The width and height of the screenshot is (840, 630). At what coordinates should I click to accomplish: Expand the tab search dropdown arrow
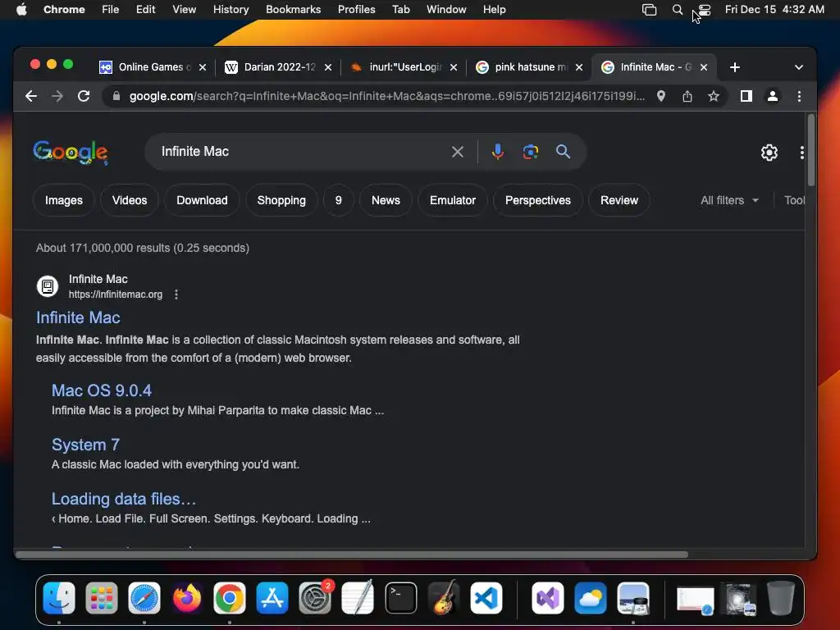(x=799, y=67)
